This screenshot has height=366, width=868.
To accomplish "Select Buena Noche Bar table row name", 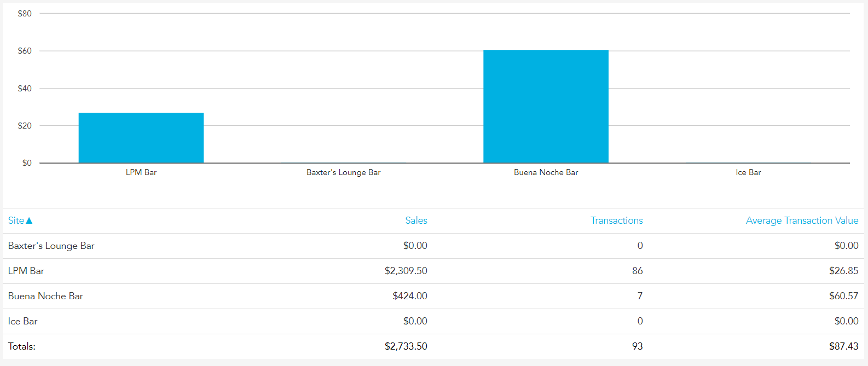I will pos(45,296).
